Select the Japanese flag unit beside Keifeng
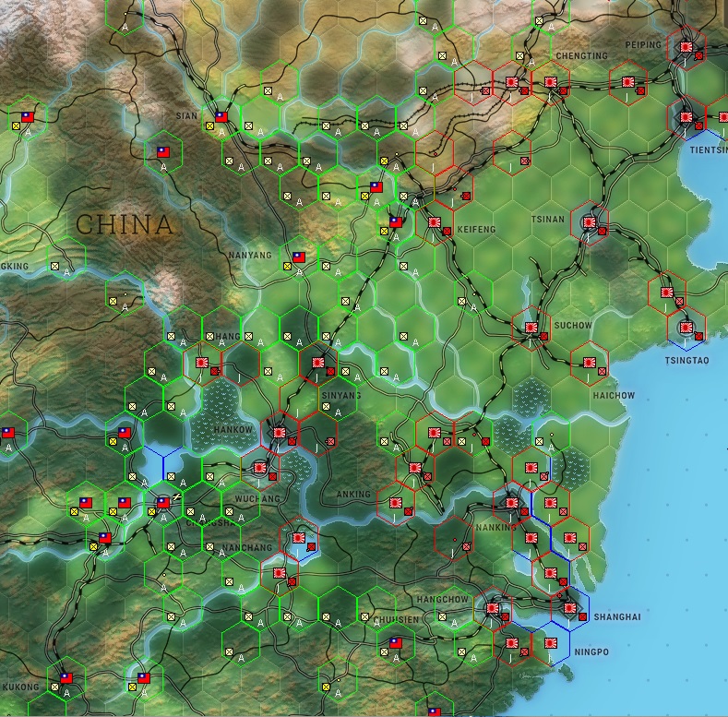This screenshot has height=717, width=728. 434,222
